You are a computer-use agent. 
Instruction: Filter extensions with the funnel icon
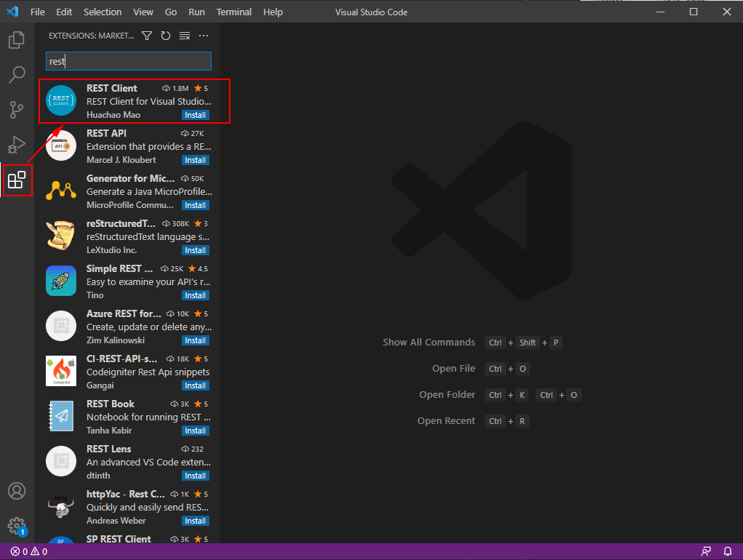coord(147,36)
